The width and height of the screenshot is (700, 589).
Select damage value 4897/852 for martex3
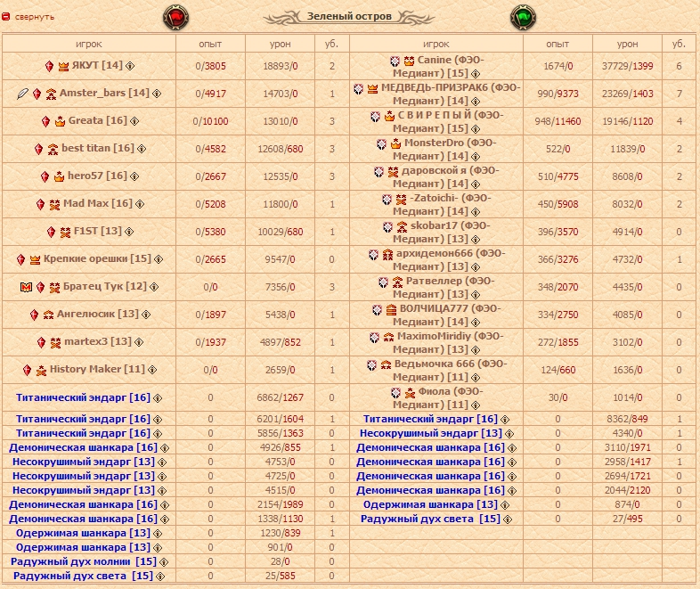(280, 342)
